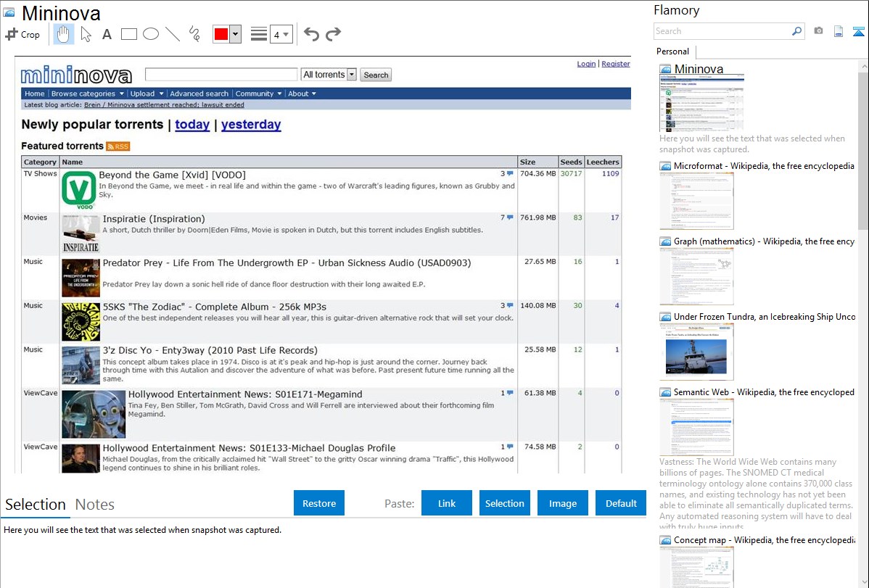Viewport: 869px width, 588px height.
Task: Switch to the Notes tab
Action: 95,505
